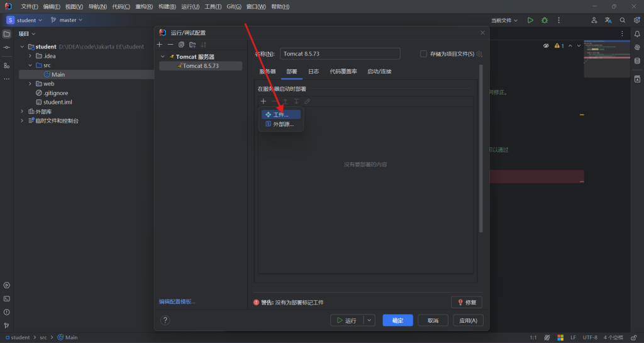Click the help question mark button

(165, 320)
